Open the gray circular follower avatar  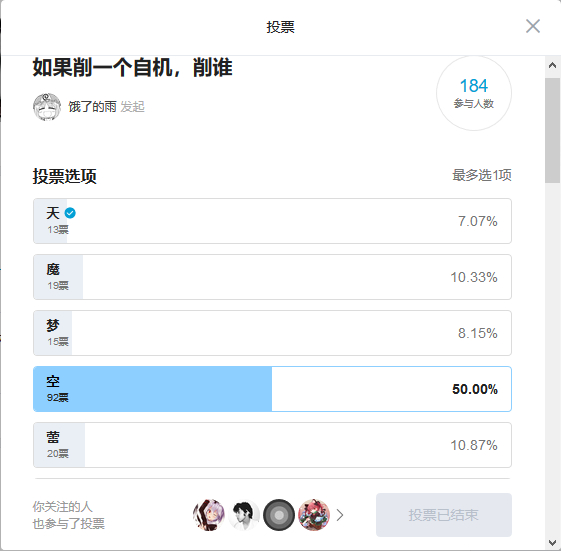279,515
